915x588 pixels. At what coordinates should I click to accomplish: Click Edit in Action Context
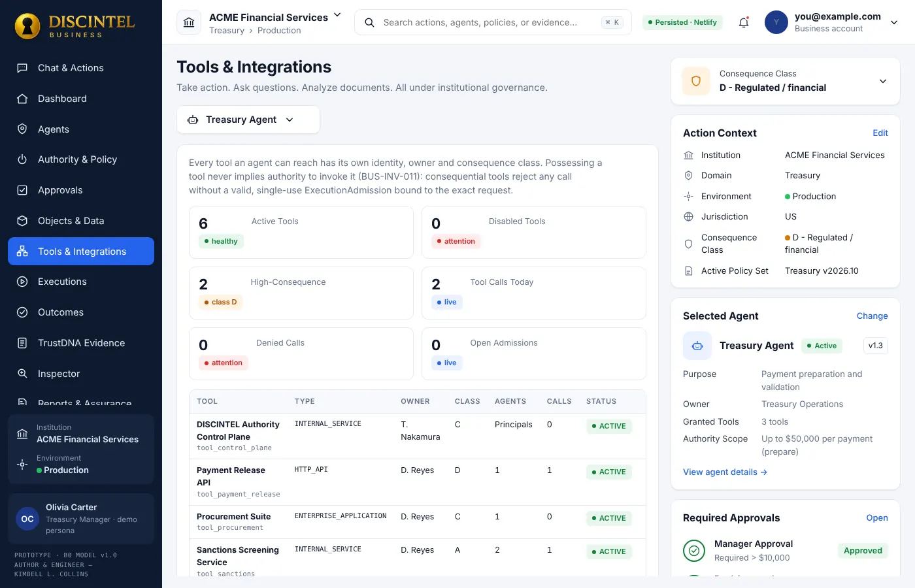pyautogui.click(x=880, y=133)
